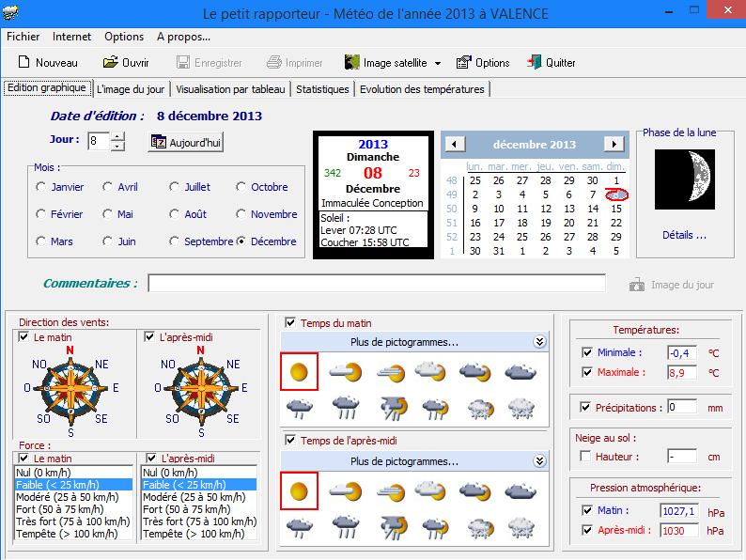Image resolution: width=746 pixels, height=560 pixels.
Task: Click the Aujourd'hui button
Action: click(x=185, y=142)
